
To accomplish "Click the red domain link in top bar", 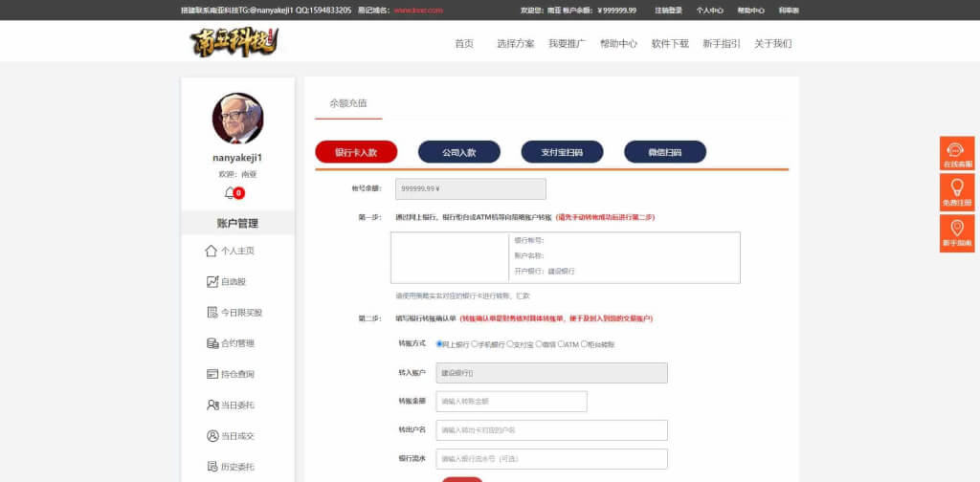I will tap(418, 10).
